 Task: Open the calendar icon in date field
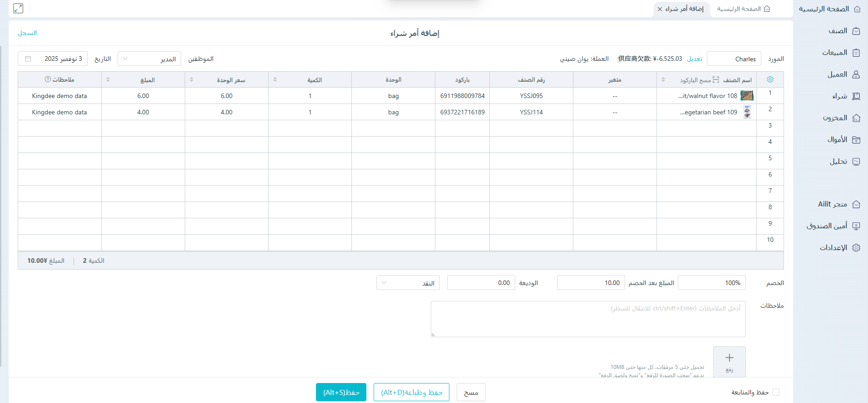pyautogui.click(x=28, y=59)
